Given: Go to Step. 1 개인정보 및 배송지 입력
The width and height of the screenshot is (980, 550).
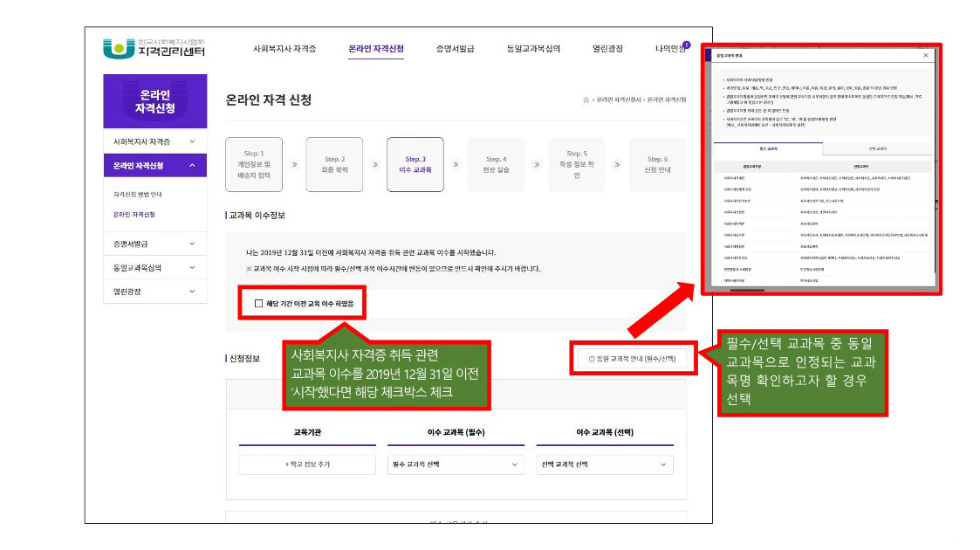Looking at the screenshot, I should pos(254,164).
